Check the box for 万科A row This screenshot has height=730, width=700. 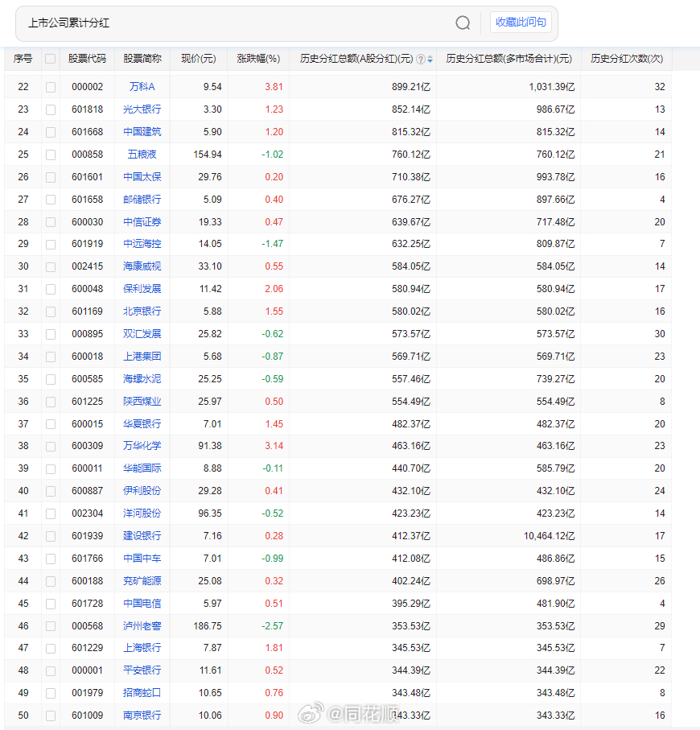pyautogui.click(x=51, y=87)
